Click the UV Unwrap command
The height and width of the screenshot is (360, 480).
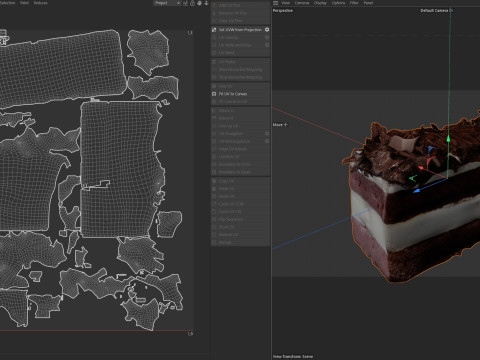[x=228, y=37]
